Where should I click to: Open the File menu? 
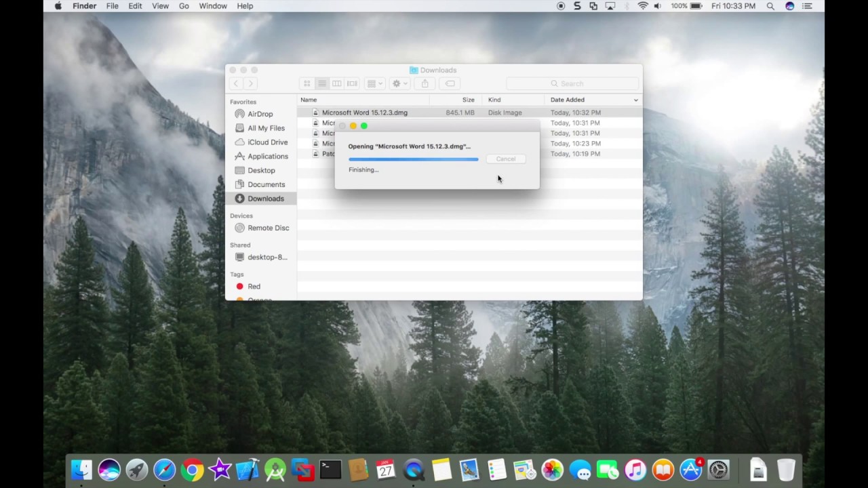tap(112, 6)
